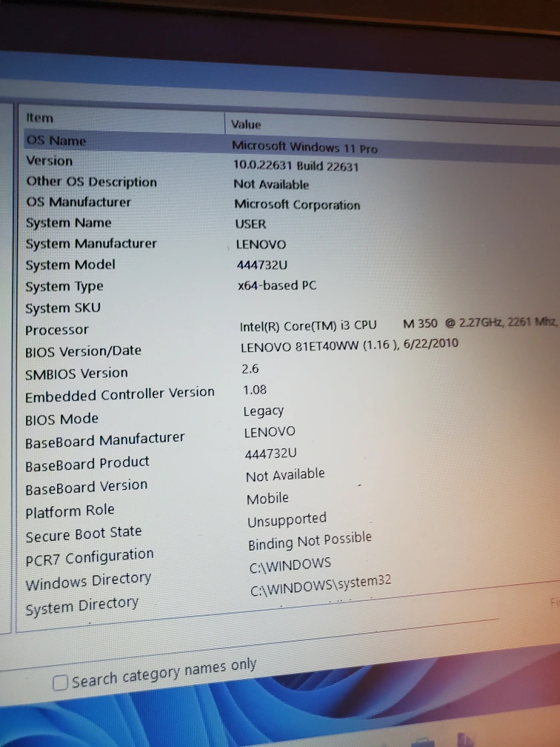Image resolution: width=560 pixels, height=747 pixels.
Task: Tick the Search category names only checkbox
Action: 60,683
